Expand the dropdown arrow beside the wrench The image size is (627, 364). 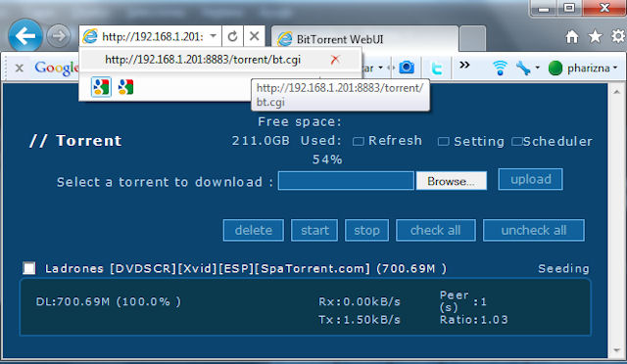click(x=538, y=68)
